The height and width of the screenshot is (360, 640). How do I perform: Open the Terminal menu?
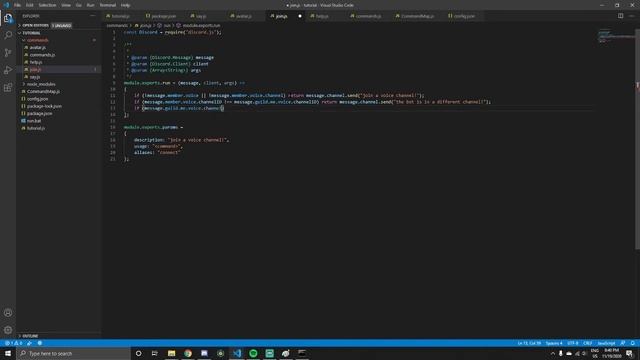coord(108,5)
